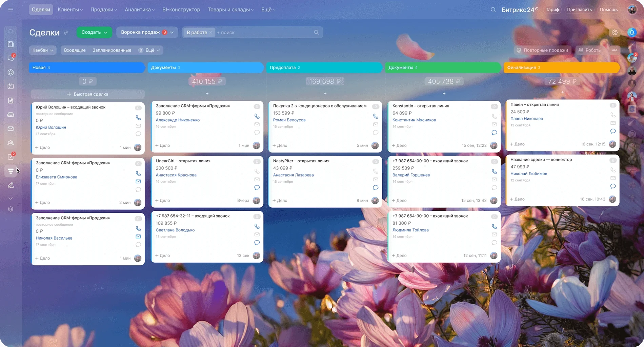Click chat bubble icon on Konstantin deal card
This screenshot has width=644, height=347.
click(494, 132)
